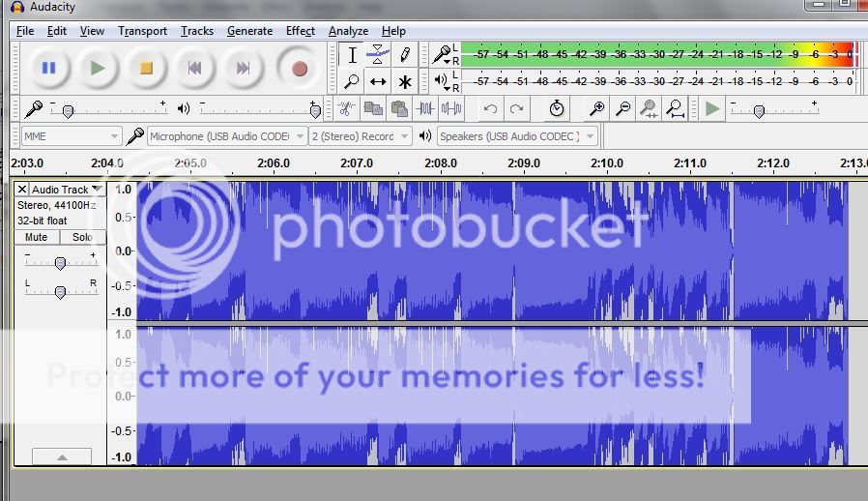
Task: Choose the Time Shift tool
Action: point(378,82)
